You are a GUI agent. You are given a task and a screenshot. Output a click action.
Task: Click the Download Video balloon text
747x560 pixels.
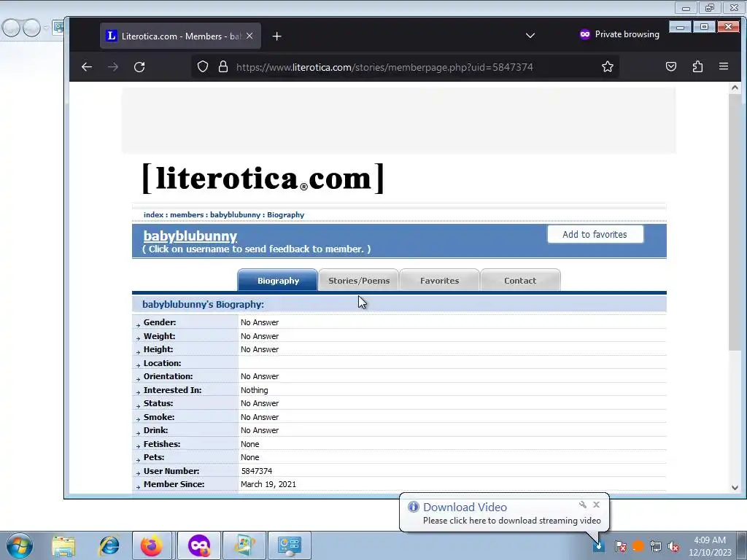click(511, 521)
